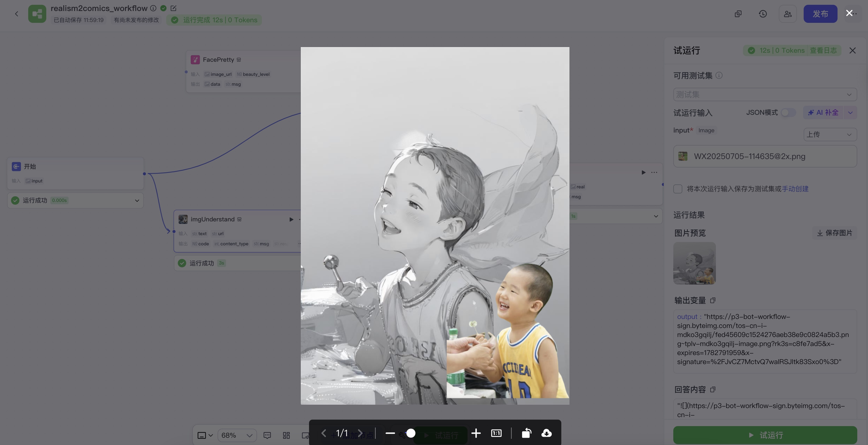Screen dimensions: 868x445
Task: Check the save-input-as-test-set checkbox
Action: pyautogui.click(x=678, y=189)
